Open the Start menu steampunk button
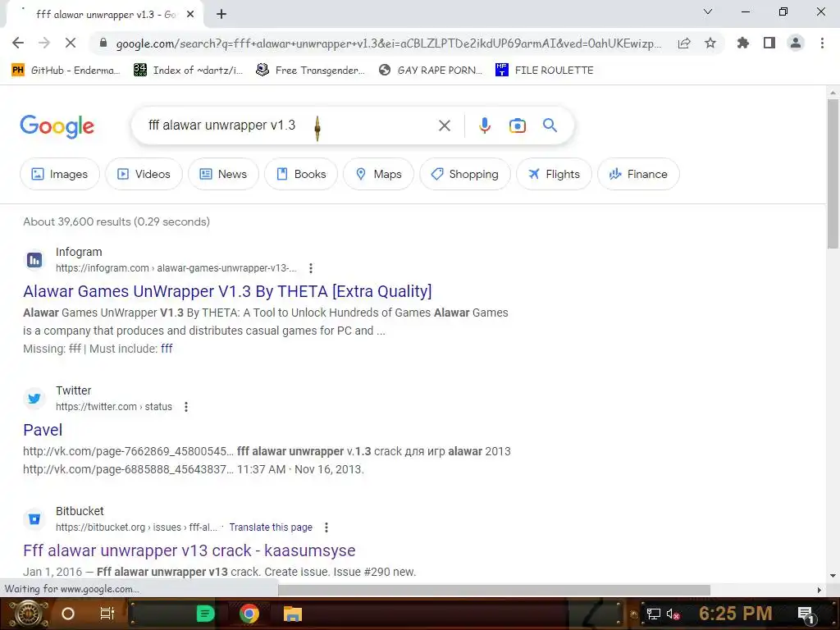Screen dimensions: 840x630 (x=28, y=614)
